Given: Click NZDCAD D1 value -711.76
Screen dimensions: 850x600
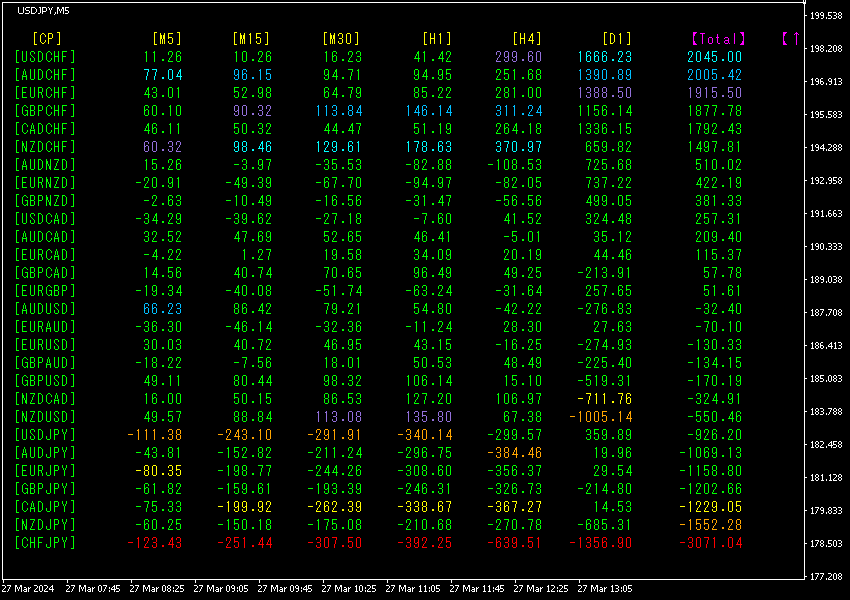Looking at the screenshot, I should click(x=604, y=399).
